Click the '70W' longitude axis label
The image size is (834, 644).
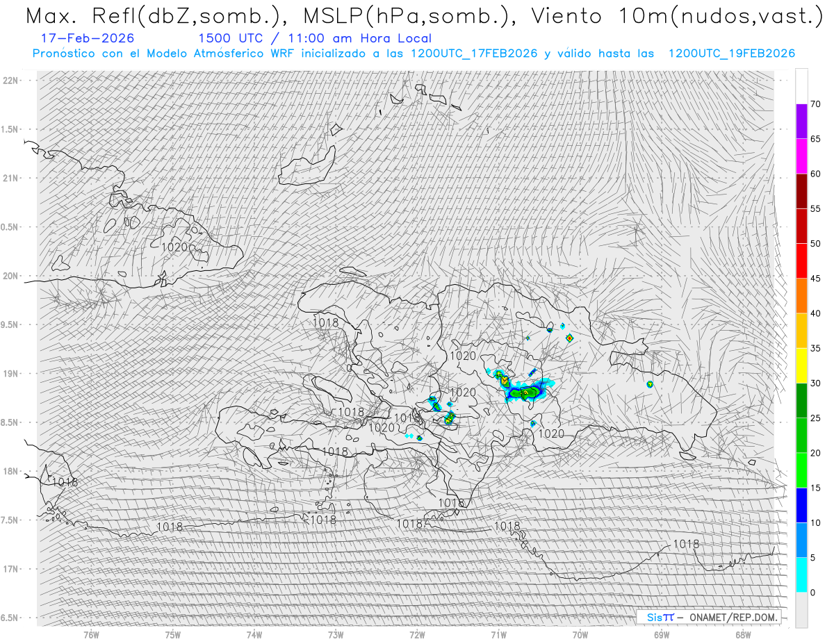(580, 634)
